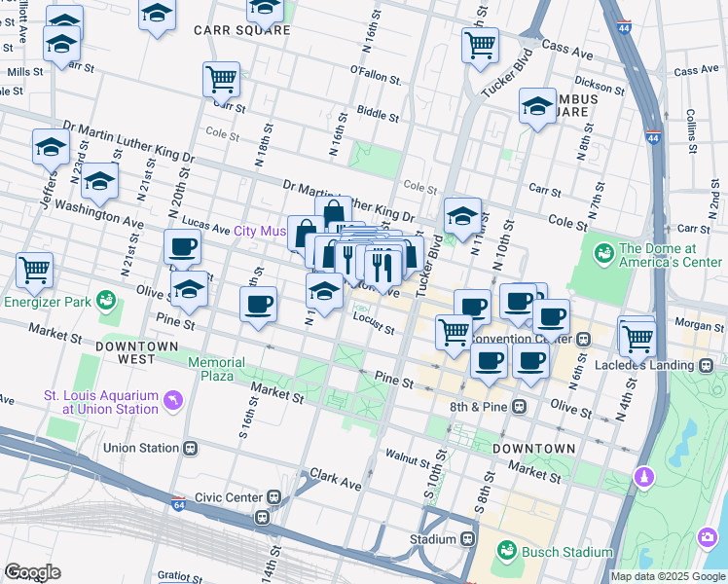The height and width of the screenshot is (584, 728).
Task: Select the purple camera attraction pin
Action: pos(708,538)
